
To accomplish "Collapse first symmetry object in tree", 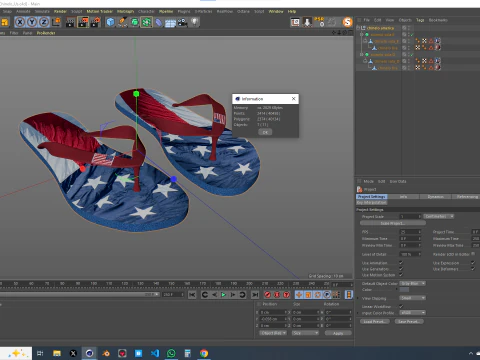I will point(362,35).
